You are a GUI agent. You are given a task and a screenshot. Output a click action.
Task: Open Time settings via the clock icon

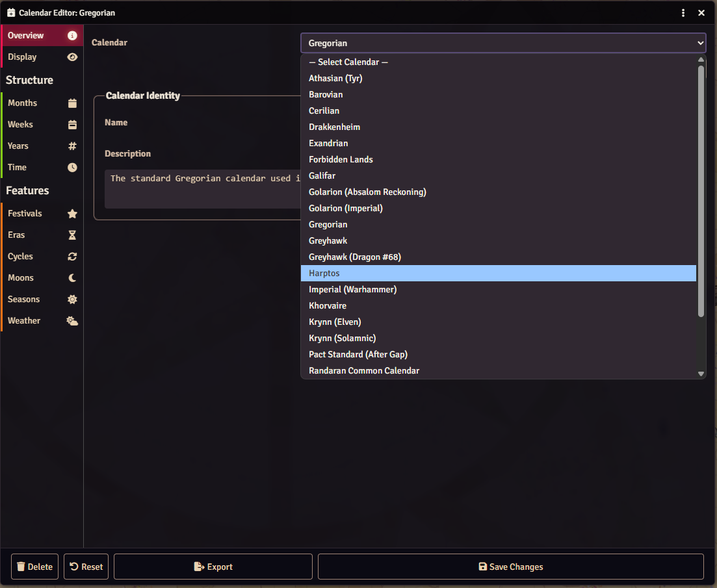72,167
